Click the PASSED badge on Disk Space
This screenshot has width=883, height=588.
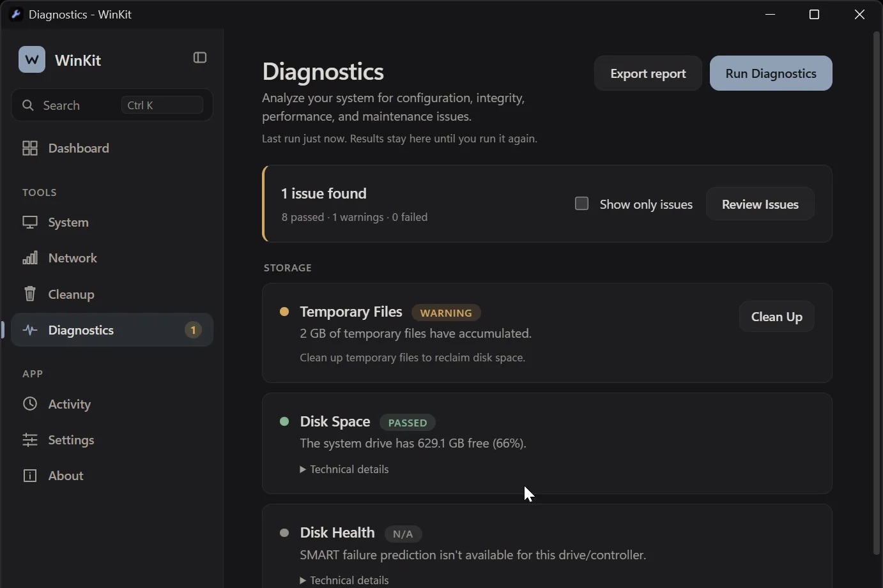[408, 423]
